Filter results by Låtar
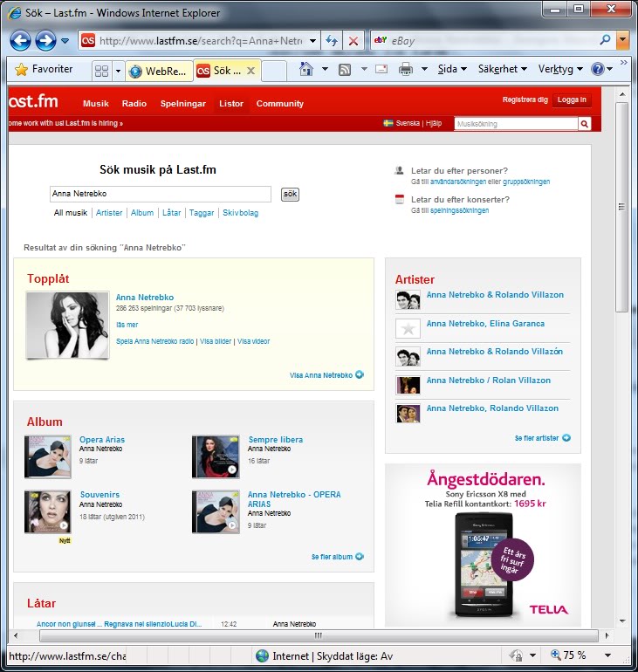The image size is (638, 672). 171,213
